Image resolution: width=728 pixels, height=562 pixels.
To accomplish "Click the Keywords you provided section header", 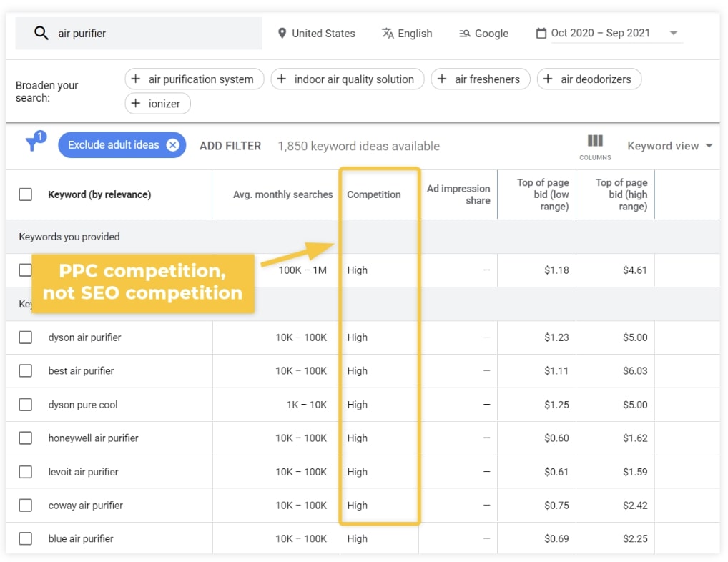I will pyautogui.click(x=69, y=237).
